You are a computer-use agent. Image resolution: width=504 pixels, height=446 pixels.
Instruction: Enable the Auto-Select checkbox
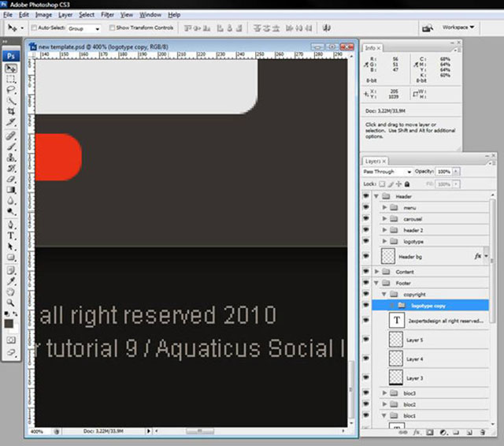pyautogui.click(x=34, y=28)
